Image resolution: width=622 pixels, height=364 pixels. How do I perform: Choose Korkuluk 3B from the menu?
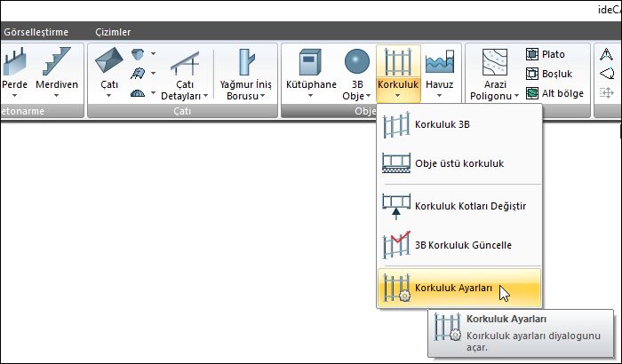pyautogui.click(x=459, y=124)
